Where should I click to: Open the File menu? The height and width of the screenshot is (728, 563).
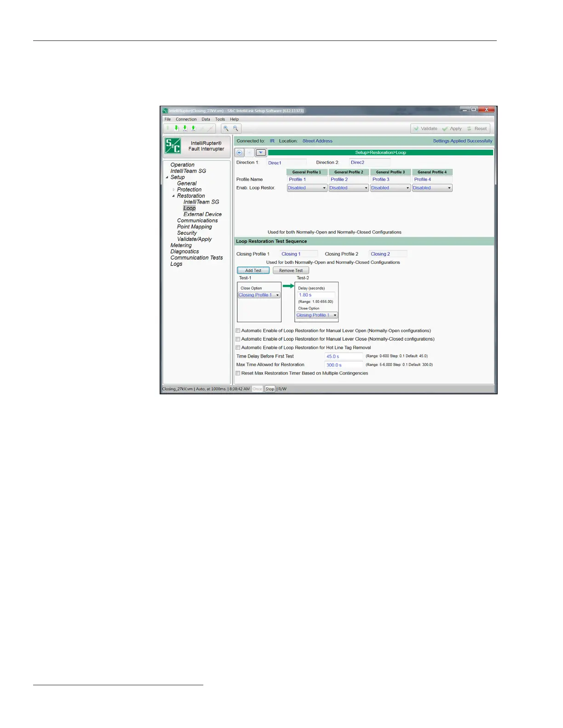167,119
